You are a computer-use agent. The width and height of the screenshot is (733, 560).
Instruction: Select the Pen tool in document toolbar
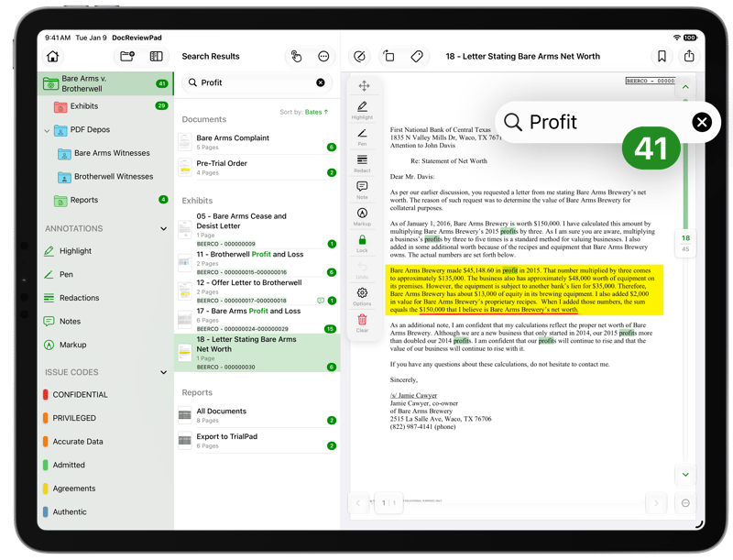tap(362, 137)
